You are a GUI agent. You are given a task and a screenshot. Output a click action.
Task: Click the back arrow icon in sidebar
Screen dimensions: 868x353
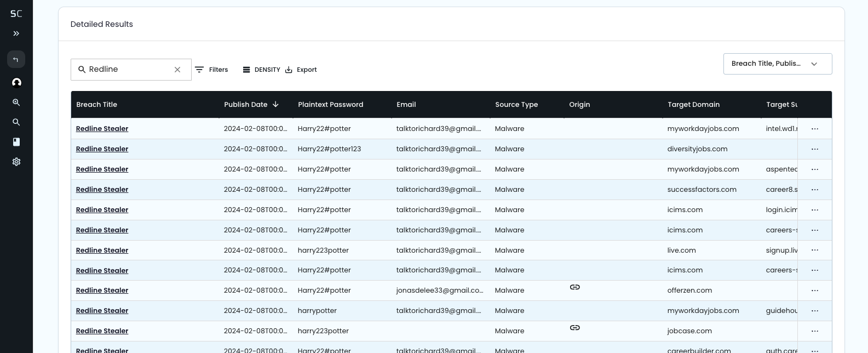coord(16,59)
